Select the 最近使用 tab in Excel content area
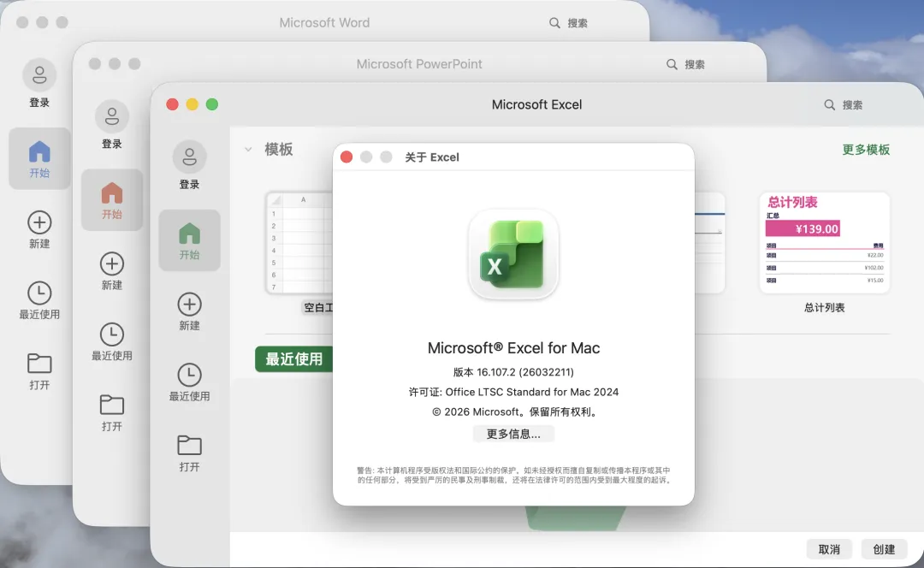Screen dimensions: 924x568 tap(294, 358)
